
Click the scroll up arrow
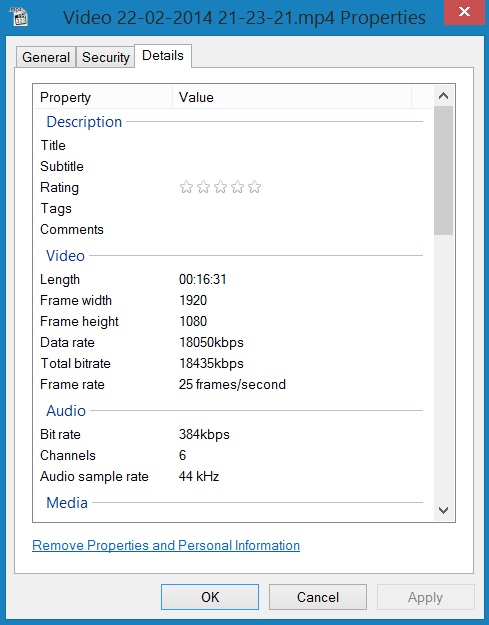tap(443, 96)
